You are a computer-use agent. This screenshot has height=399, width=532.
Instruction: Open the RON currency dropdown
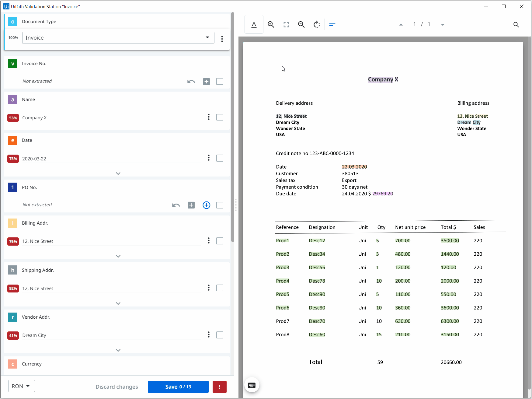(x=21, y=386)
